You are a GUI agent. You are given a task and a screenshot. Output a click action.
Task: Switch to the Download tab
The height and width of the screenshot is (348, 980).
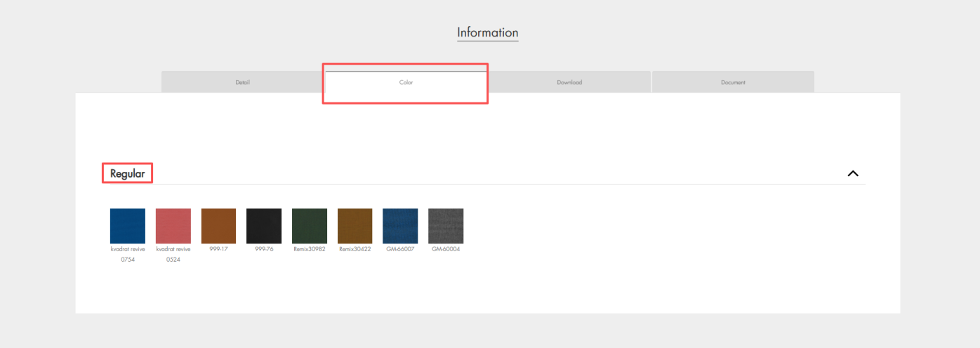click(569, 82)
